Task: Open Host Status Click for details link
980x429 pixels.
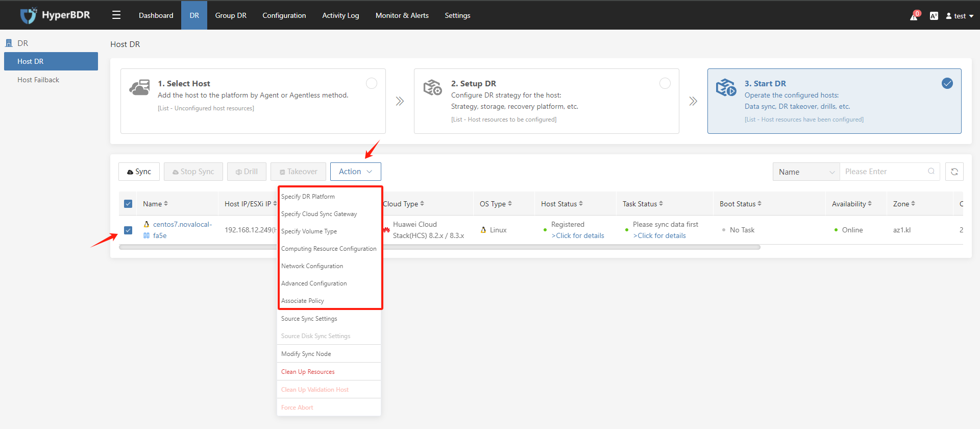Action: [x=578, y=235]
